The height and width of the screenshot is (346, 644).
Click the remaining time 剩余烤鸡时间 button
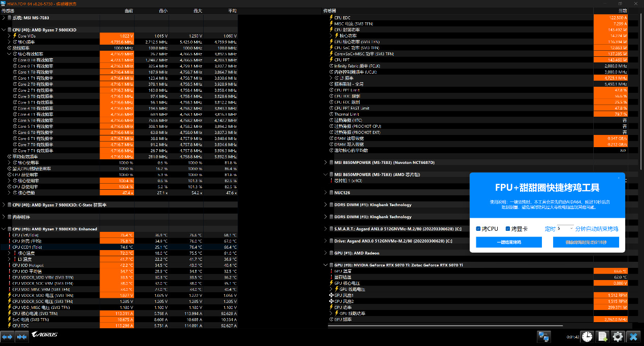(586, 243)
